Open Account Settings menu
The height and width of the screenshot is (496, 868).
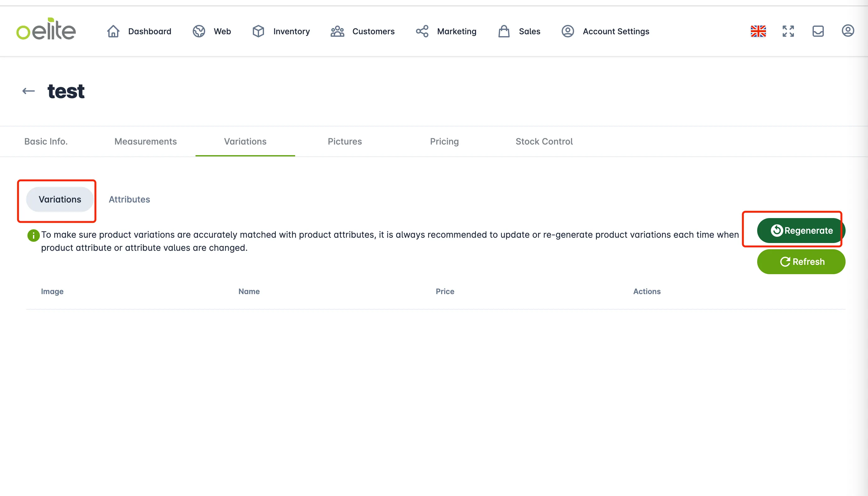click(605, 31)
